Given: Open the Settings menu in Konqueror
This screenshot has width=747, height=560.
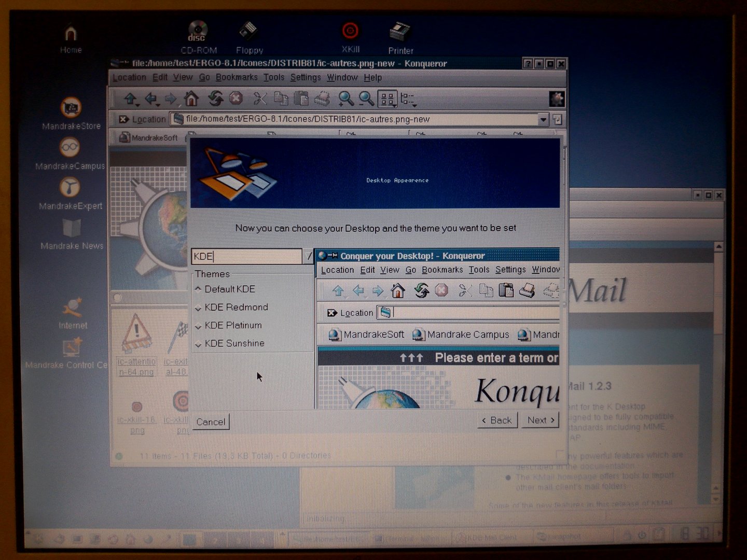Looking at the screenshot, I should coord(306,77).
